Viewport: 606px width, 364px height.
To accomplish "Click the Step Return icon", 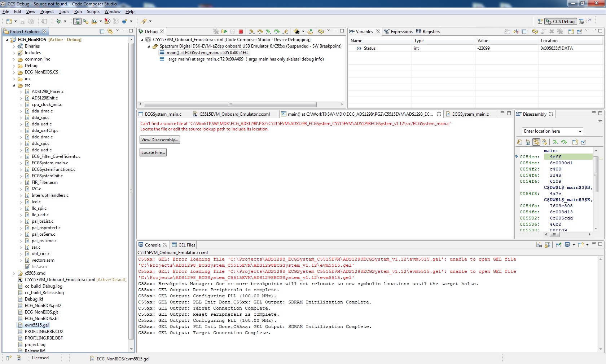I will (x=285, y=32).
